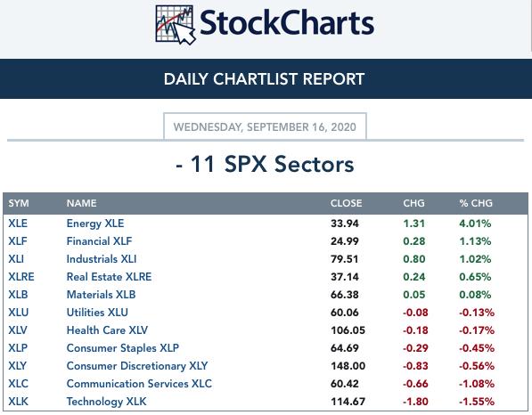Open the Health Care XLV link
This screenshot has height=415, width=532.
107,330
